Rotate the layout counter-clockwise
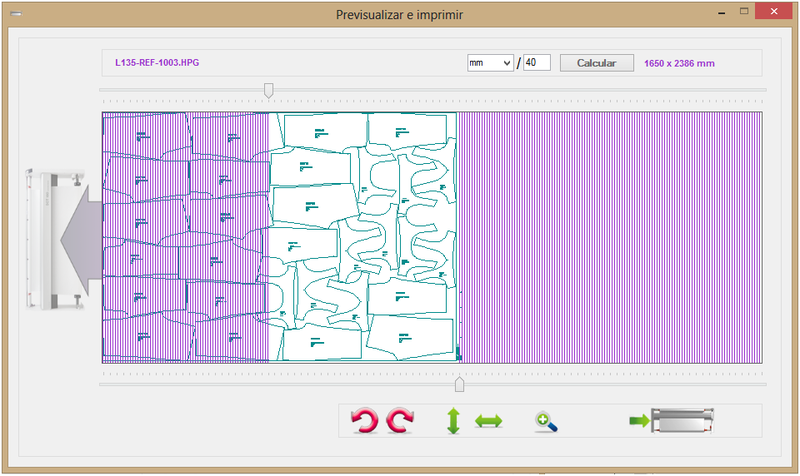The image size is (800, 476). click(366, 421)
